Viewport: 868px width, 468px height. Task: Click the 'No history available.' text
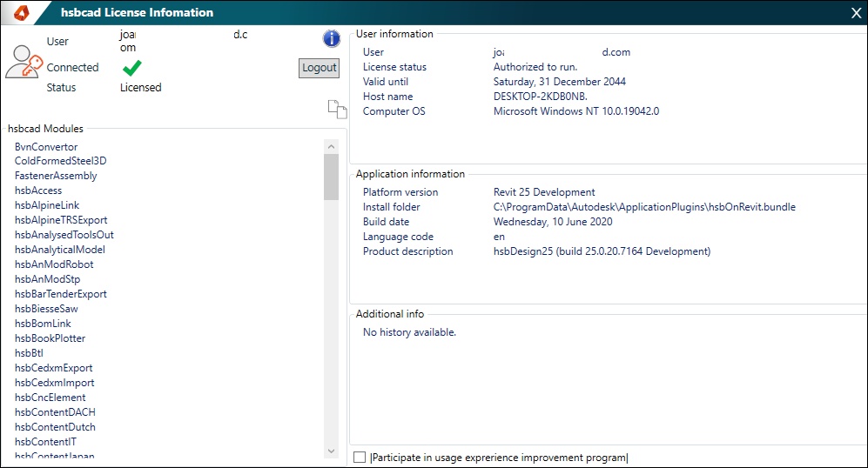point(410,332)
